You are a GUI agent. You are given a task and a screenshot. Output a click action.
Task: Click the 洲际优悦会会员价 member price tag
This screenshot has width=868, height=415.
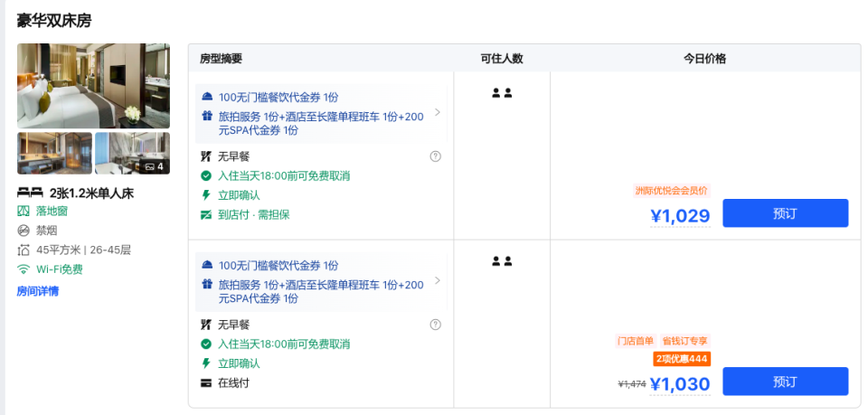click(671, 191)
